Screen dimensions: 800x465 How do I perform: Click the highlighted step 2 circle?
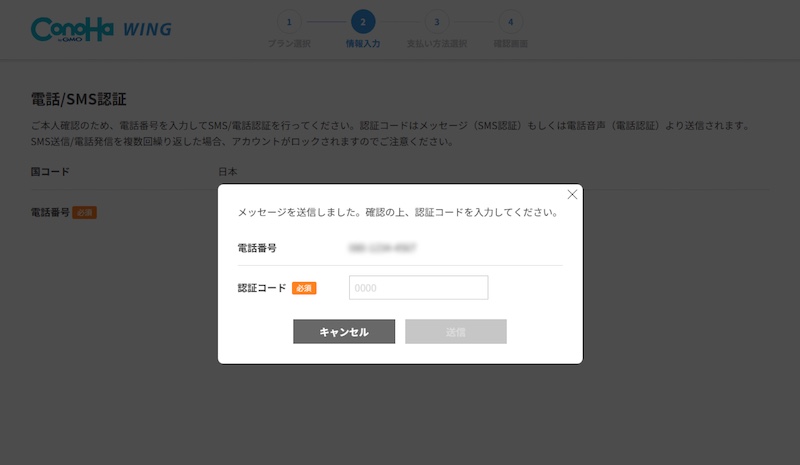coord(363,21)
